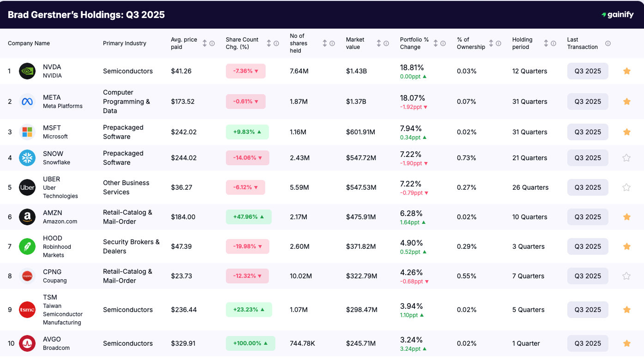Click the Broadcom logo icon
The width and height of the screenshot is (644, 360).
[27, 343]
